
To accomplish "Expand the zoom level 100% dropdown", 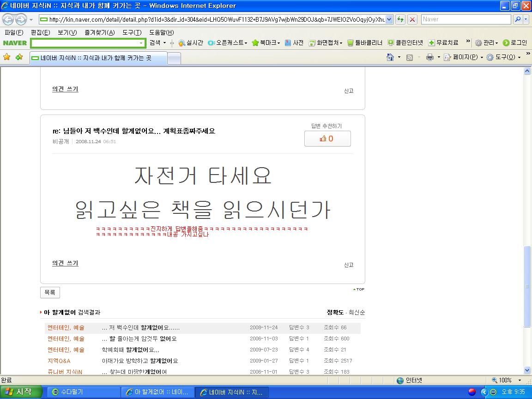I will click(x=520, y=381).
